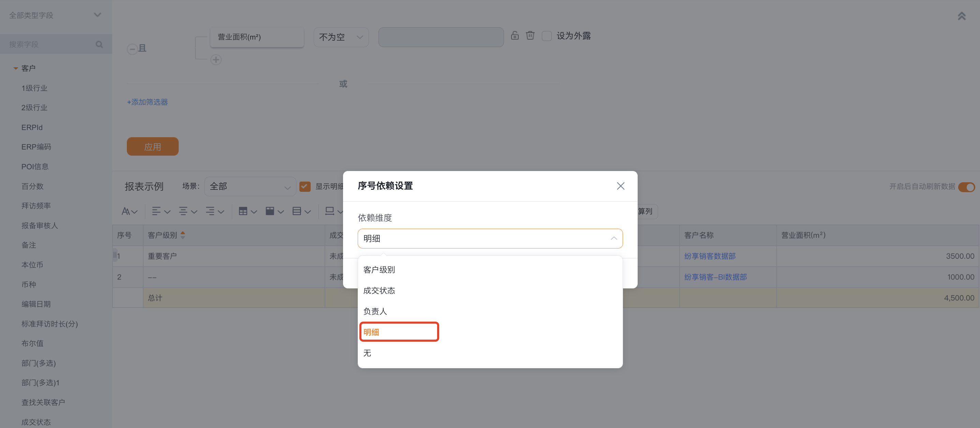Image resolution: width=980 pixels, height=428 pixels.
Task: Select the ERPId field
Action: pyautogui.click(x=32, y=128)
